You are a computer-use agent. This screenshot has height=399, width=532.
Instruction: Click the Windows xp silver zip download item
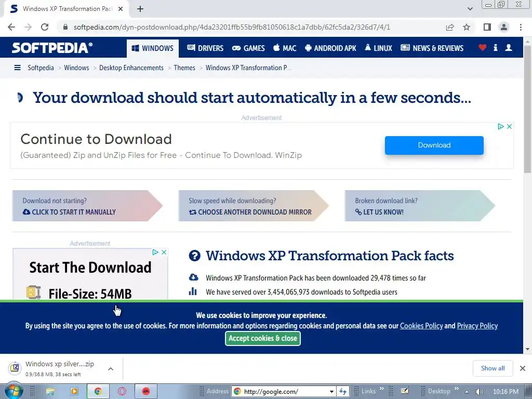click(x=54, y=368)
